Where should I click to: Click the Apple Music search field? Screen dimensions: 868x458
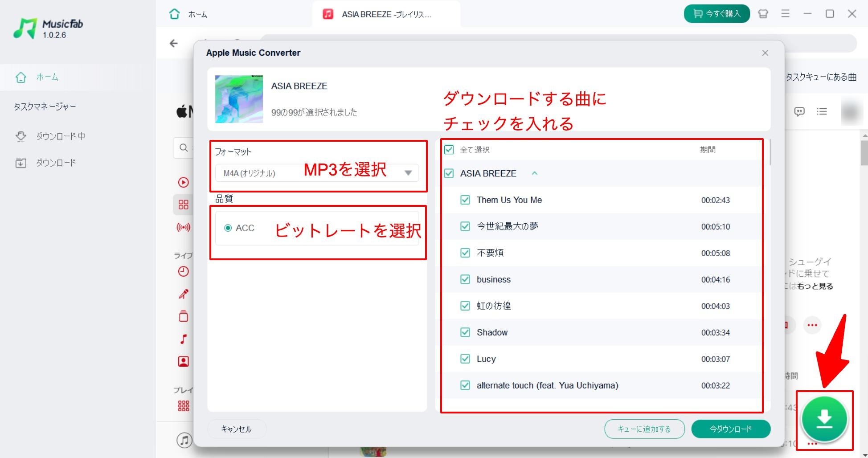pyautogui.click(x=184, y=147)
